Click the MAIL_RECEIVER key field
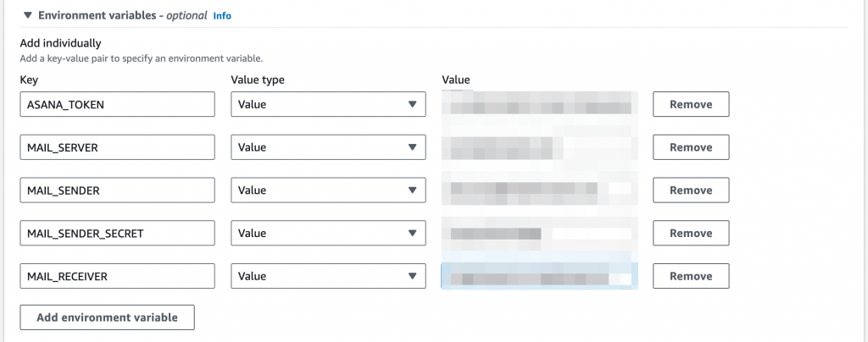Screen dimensions: 868x342 (x=117, y=276)
